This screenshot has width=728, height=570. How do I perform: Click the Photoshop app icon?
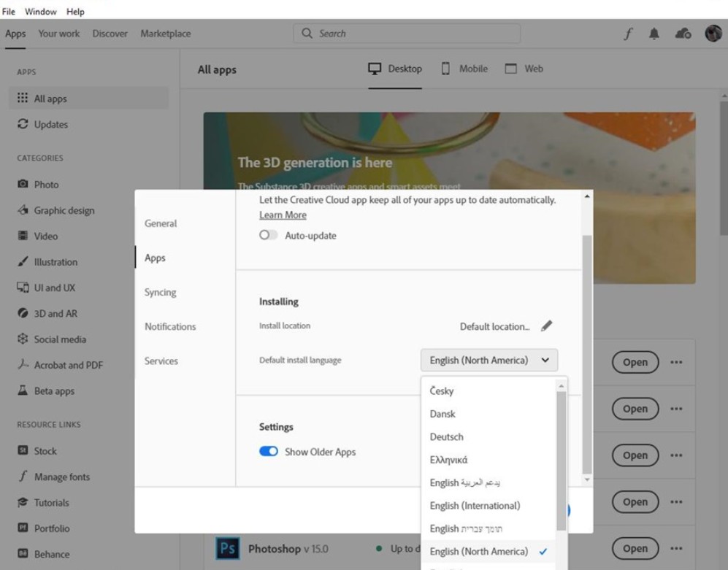228,548
